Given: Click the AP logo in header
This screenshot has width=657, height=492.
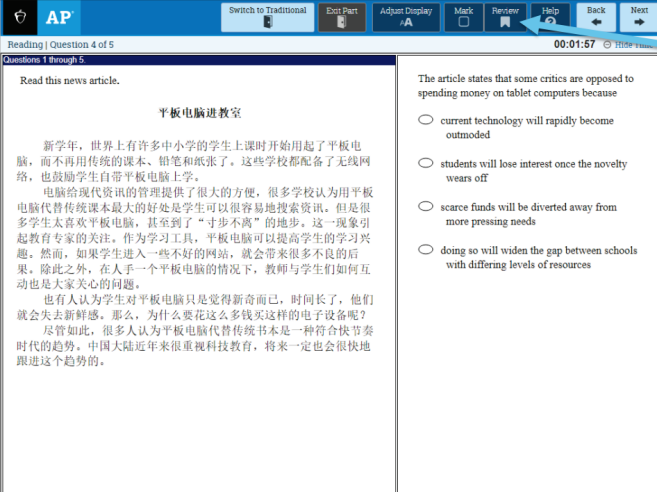Looking at the screenshot, I should [54, 17].
